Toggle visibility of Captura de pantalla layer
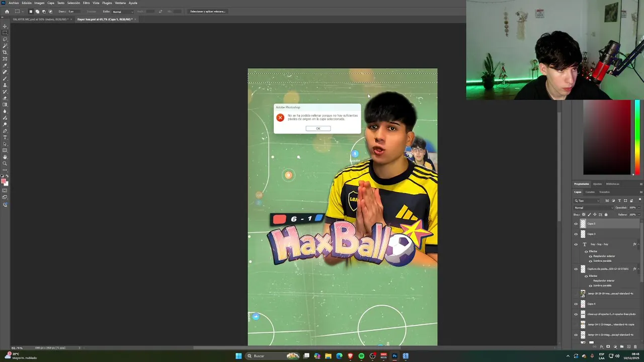Screen dimensions: 644x362 click(x=576, y=269)
